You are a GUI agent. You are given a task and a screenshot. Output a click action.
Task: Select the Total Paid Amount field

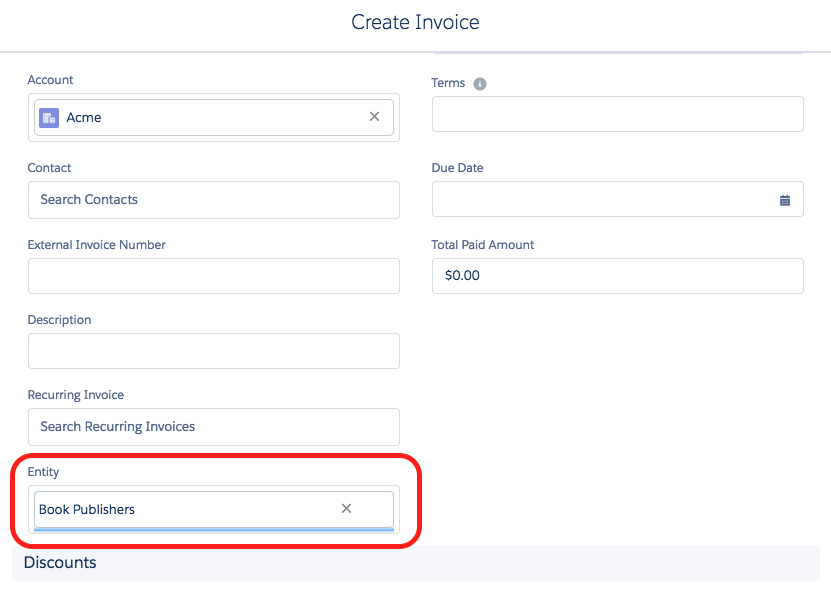pyautogui.click(x=617, y=276)
